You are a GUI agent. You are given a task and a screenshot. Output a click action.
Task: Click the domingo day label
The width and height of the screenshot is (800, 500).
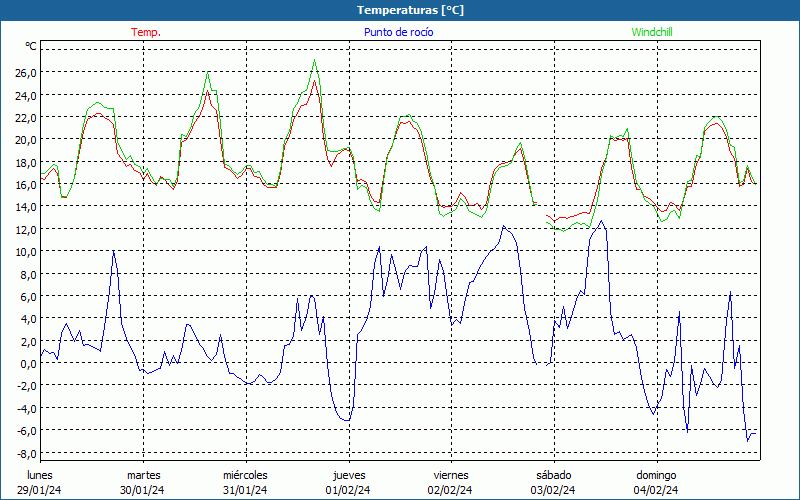[656, 475]
